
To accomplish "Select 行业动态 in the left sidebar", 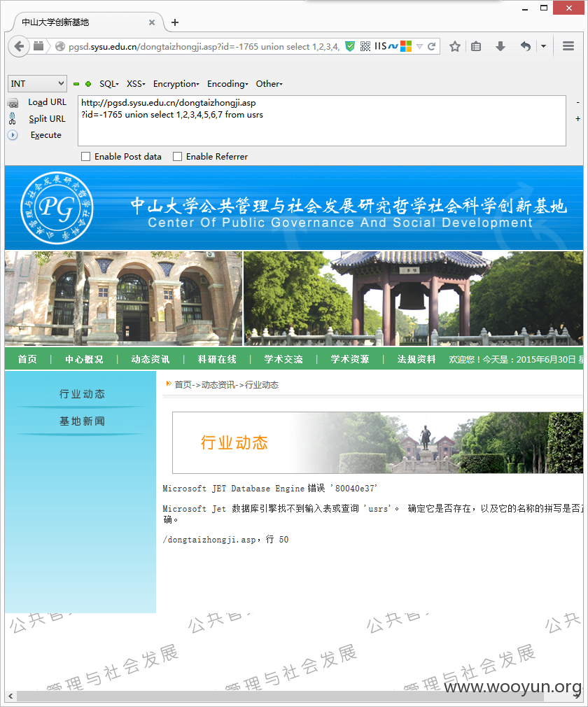I will (82, 394).
